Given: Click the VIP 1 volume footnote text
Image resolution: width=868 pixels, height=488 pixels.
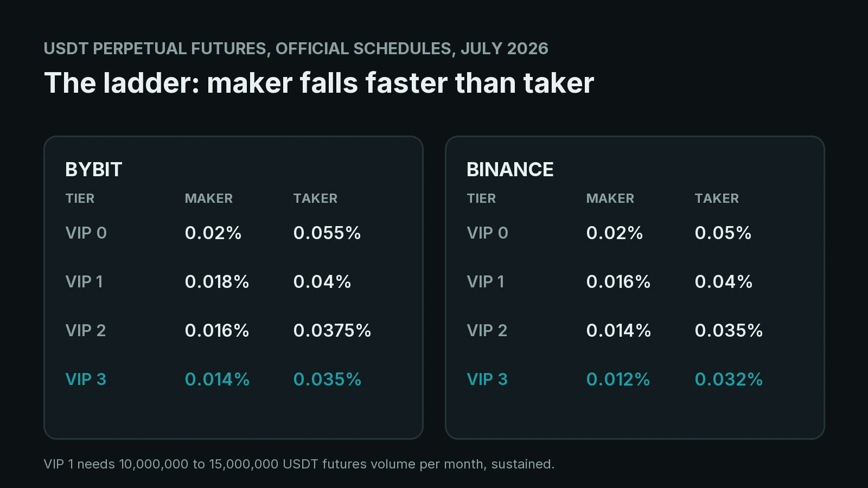Looking at the screenshot, I should click(299, 464).
